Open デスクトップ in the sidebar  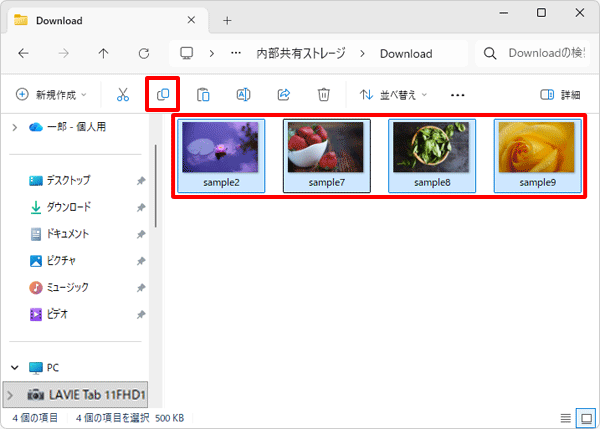click(x=68, y=180)
